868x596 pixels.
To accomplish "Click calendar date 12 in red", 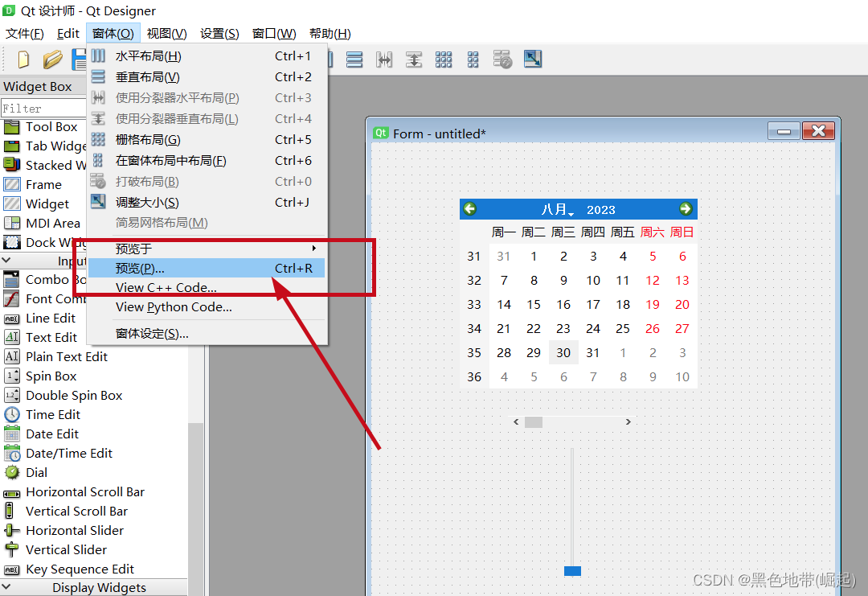I will click(x=653, y=280).
